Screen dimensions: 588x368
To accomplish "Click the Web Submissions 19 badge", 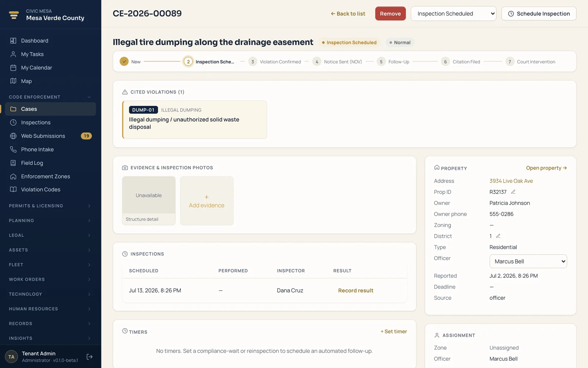I will click(86, 136).
